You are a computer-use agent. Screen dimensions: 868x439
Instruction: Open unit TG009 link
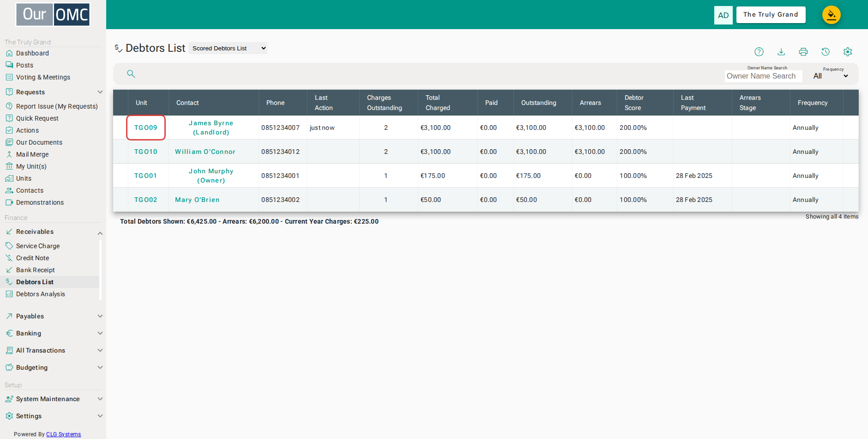tap(146, 128)
